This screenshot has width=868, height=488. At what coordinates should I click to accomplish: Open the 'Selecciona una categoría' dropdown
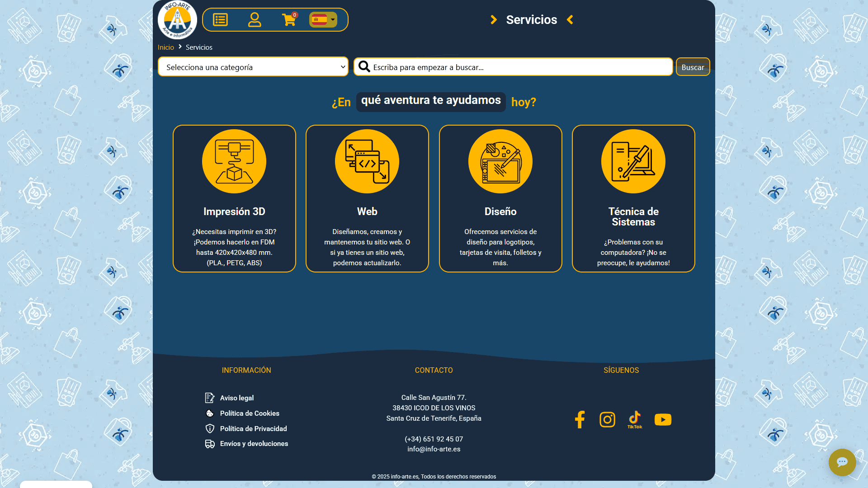pos(253,67)
